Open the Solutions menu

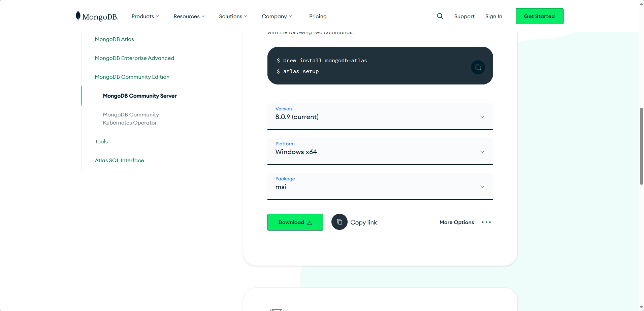point(233,16)
